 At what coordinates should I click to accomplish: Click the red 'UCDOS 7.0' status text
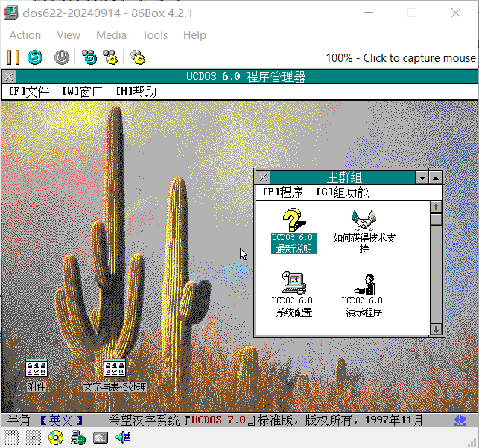(x=218, y=420)
